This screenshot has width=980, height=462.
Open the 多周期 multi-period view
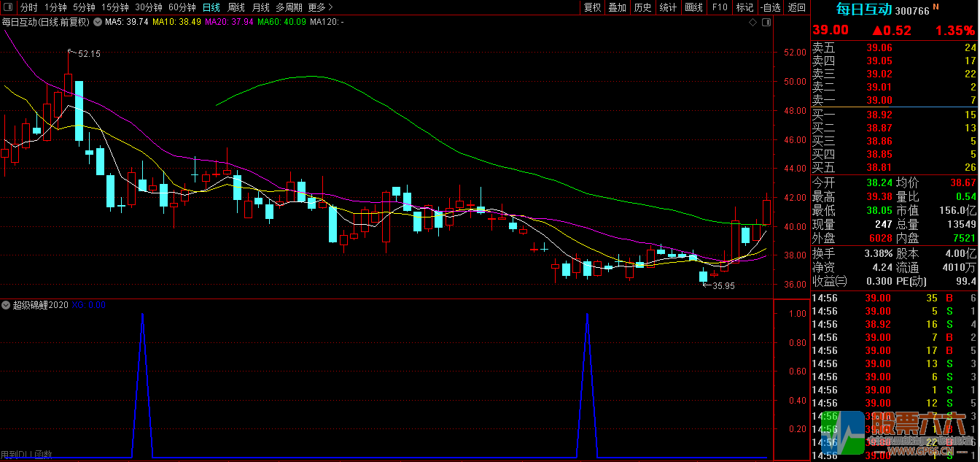(x=289, y=7)
